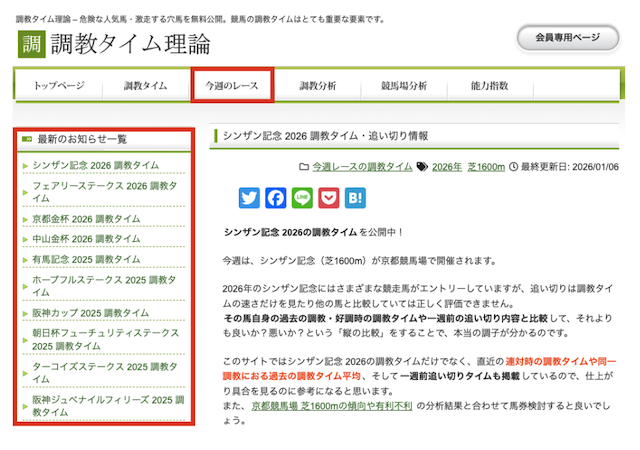Open 有馬記念 2025 調教タイム link
Image resolution: width=640 pixels, height=450 pixels.
pyautogui.click(x=86, y=259)
